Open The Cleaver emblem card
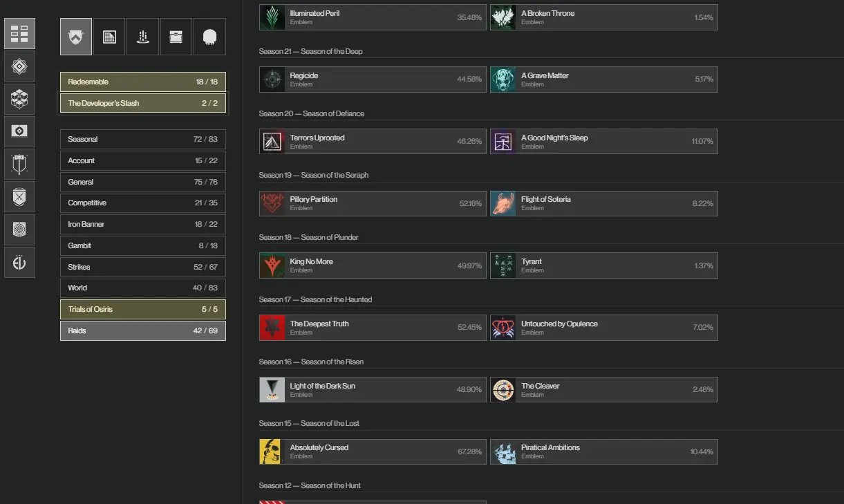 point(604,390)
